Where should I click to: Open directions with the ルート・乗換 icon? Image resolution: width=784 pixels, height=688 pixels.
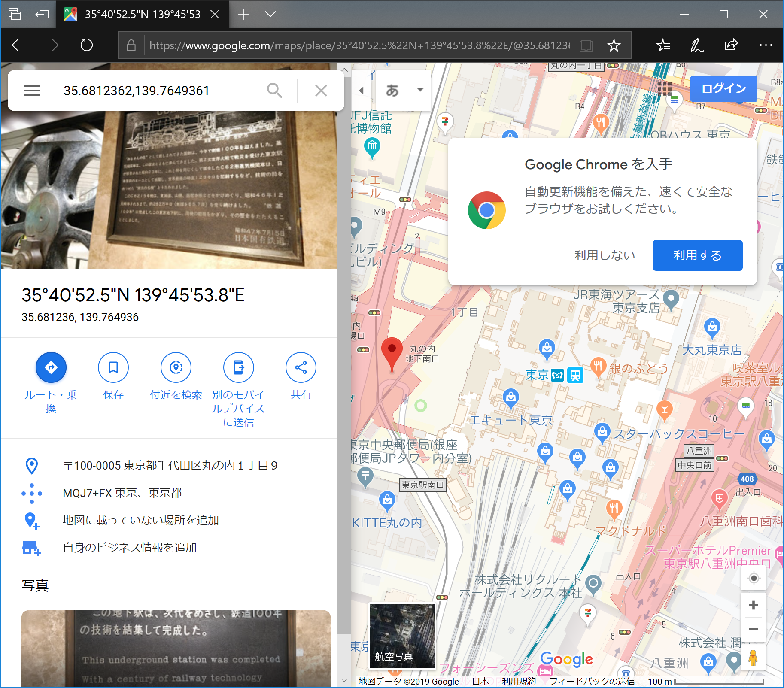pos(51,367)
